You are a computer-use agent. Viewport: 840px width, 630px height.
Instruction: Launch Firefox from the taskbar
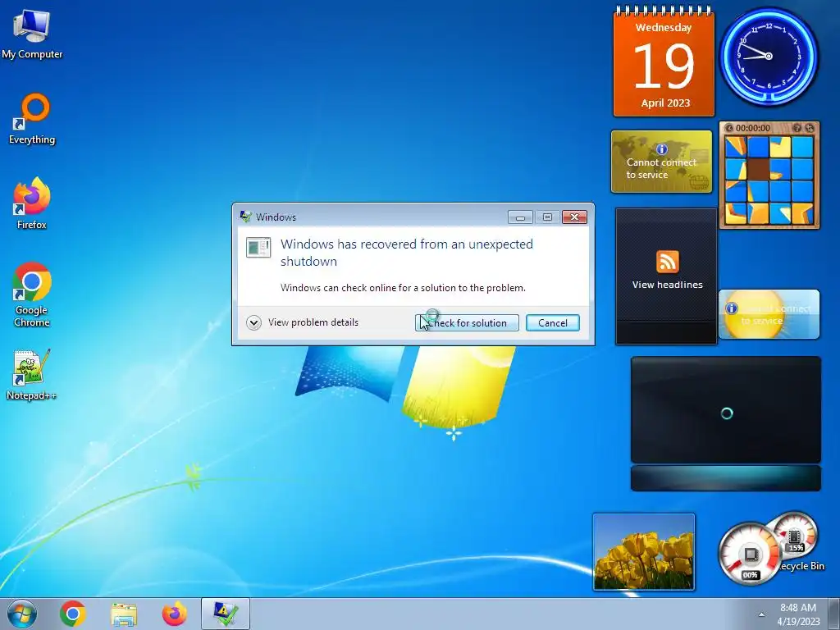coord(175,614)
